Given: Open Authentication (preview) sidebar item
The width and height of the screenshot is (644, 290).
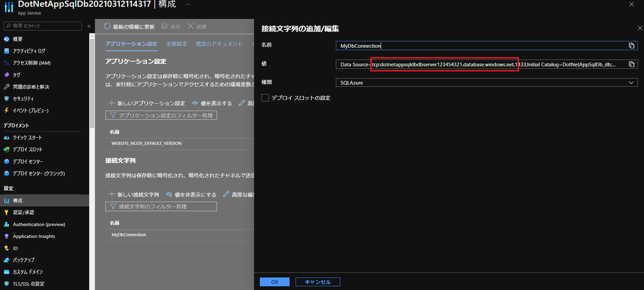Looking at the screenshot, I should (x=39, y=224).
